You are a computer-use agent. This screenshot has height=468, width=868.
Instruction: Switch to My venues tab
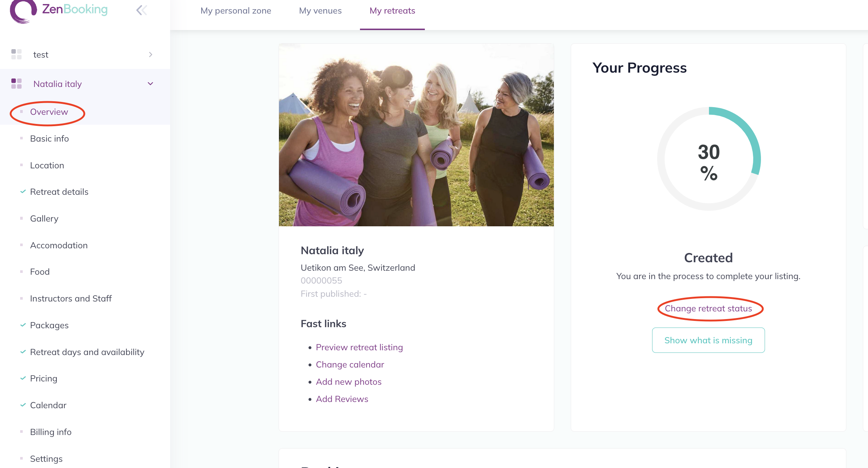pyautogui.click(x=320, y=11)
